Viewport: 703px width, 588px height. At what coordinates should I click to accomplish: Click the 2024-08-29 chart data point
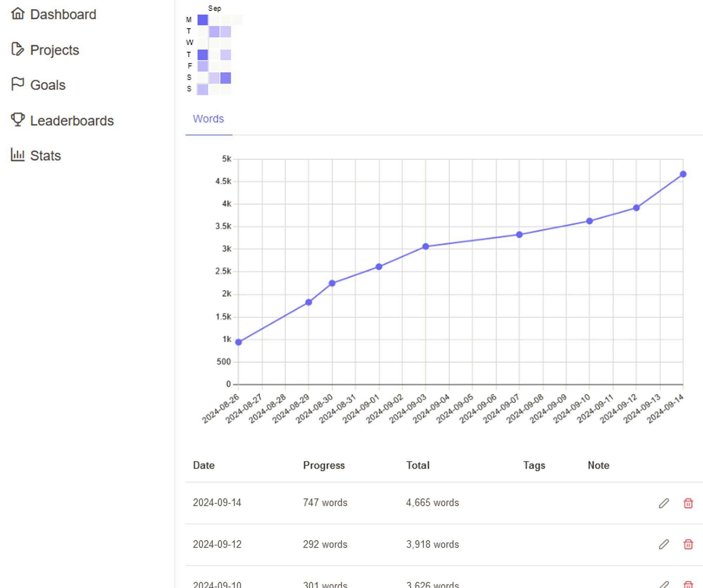309,302
